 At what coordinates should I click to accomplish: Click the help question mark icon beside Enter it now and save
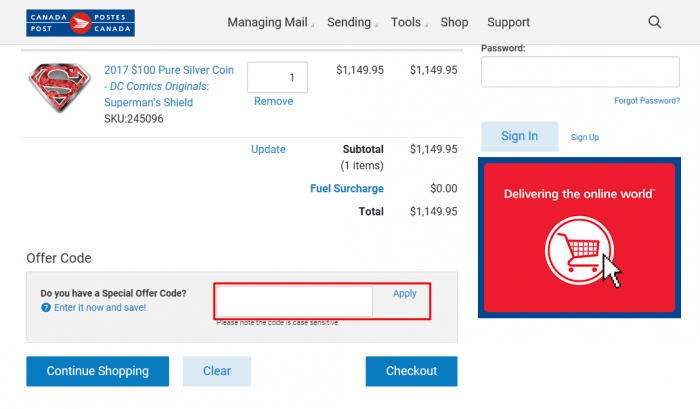[46, 308]
